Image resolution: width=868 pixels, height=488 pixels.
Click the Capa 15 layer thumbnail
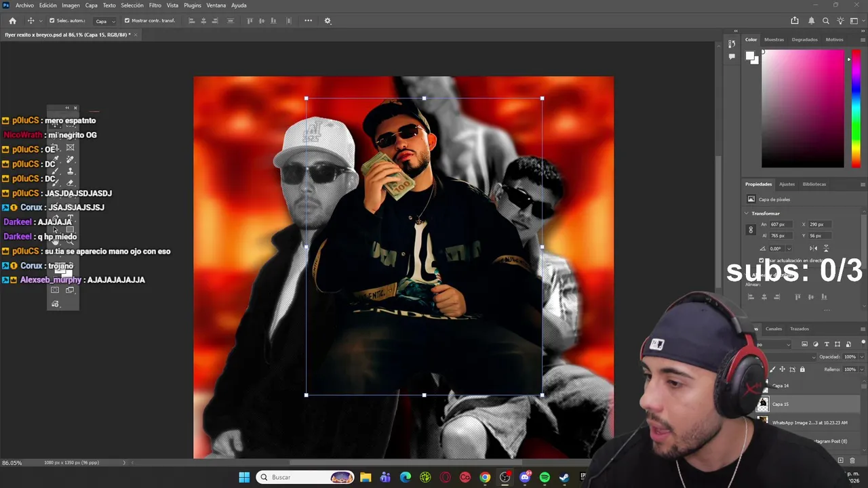click(x=763, y=404)
